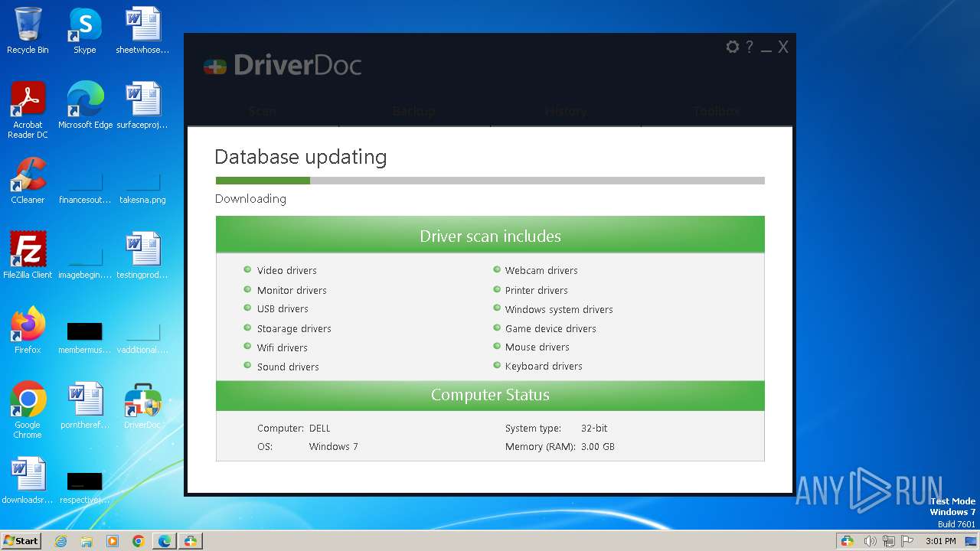Open Windows Explorer folder on taskbar
This screenshot has height=551, width=980.
pyautogui.click(x=87, y=541)
